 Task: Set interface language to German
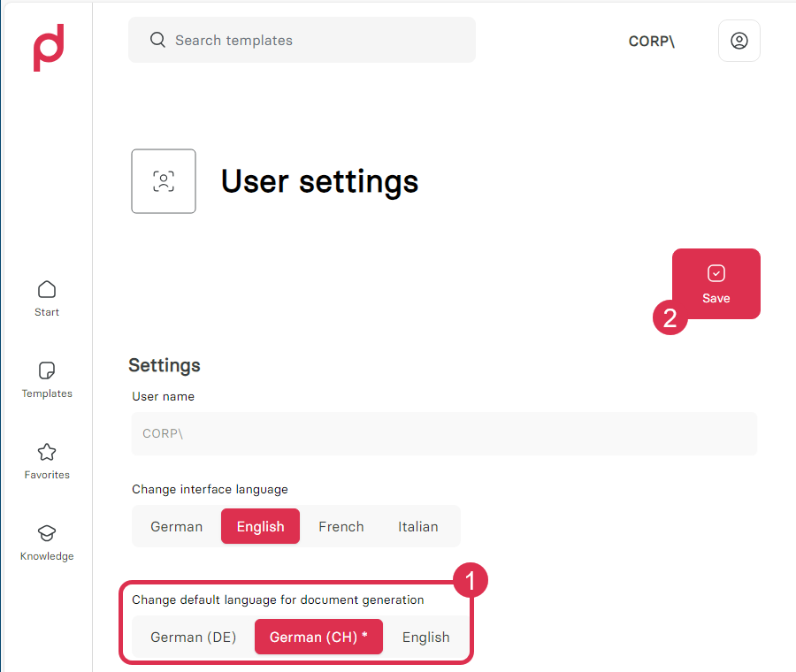click(x=176, y=526)
